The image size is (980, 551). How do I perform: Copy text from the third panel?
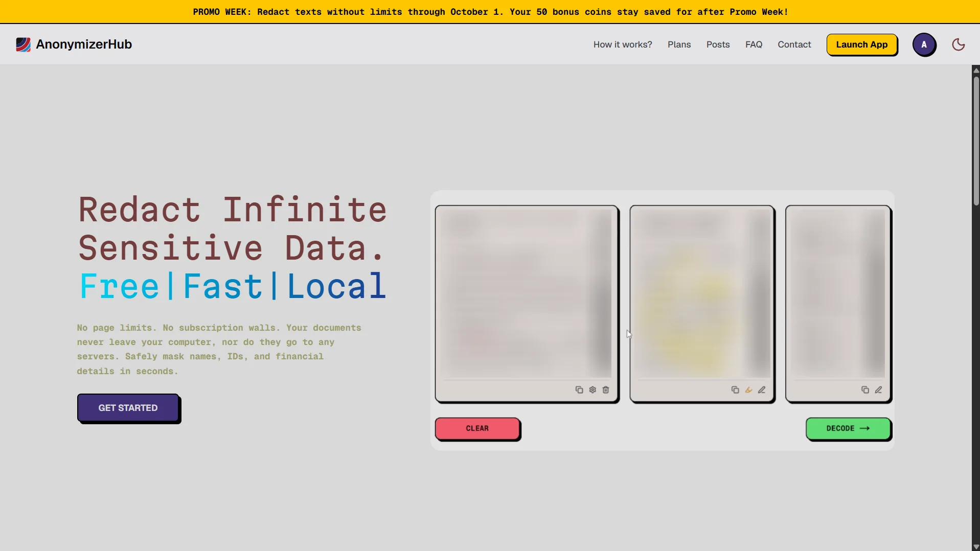pyautogui.click(x=865, y=390)
